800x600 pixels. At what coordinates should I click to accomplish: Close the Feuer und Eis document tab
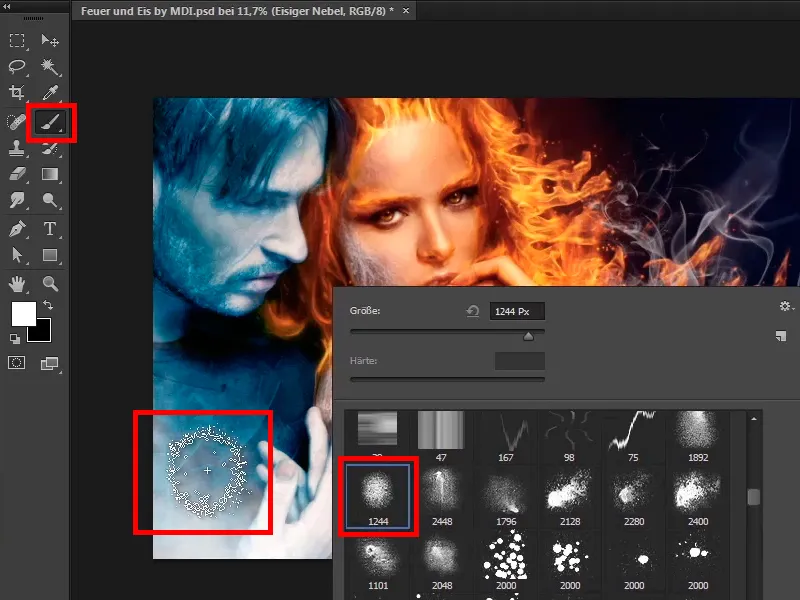(406, 10)
